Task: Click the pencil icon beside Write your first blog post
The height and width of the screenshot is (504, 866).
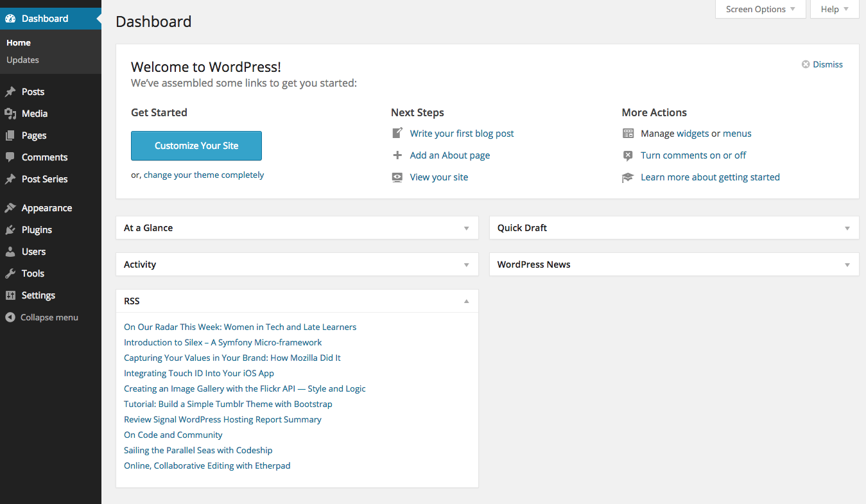Action: coord(397,134)
